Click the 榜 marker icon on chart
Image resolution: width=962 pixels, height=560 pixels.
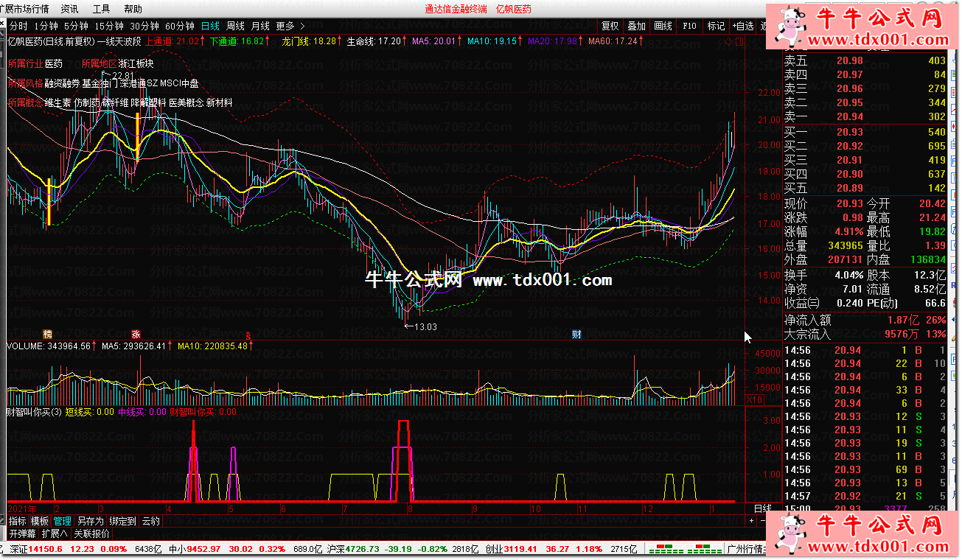pos(47,334)
